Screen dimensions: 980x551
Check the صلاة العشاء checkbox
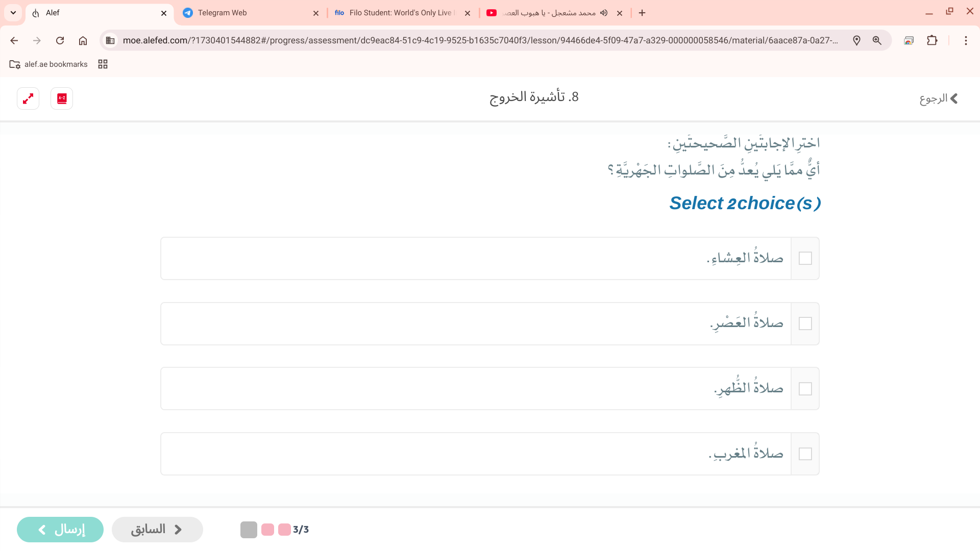[x=805, y=259]
